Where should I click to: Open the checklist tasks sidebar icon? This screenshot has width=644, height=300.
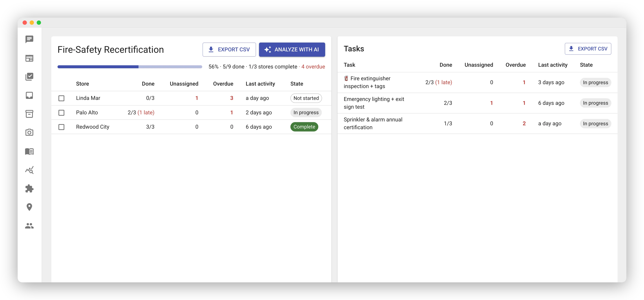click(x=29, y=77)
